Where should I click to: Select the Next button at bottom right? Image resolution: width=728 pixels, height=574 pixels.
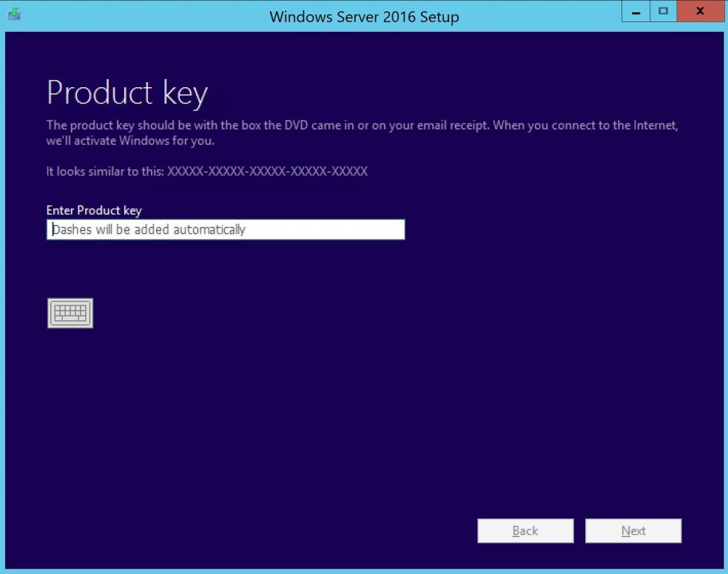click(633, 530)
